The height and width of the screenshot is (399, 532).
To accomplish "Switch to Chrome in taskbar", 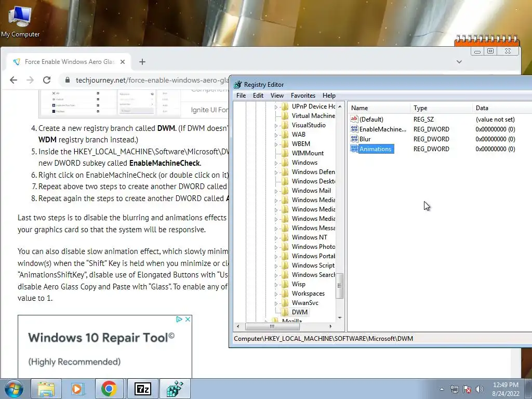I will click(x=109, y=389).
